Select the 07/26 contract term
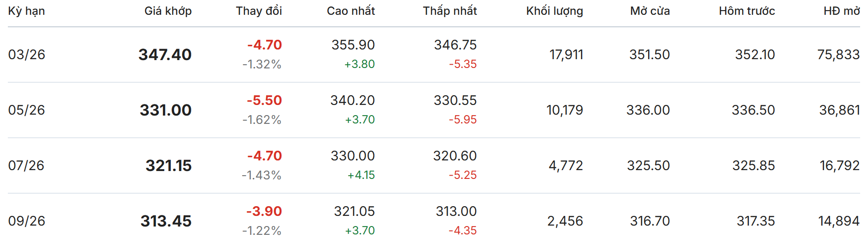 26,165
